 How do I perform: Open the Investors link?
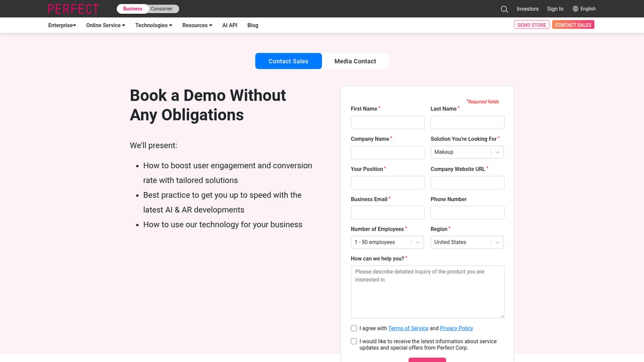(528, 9)
